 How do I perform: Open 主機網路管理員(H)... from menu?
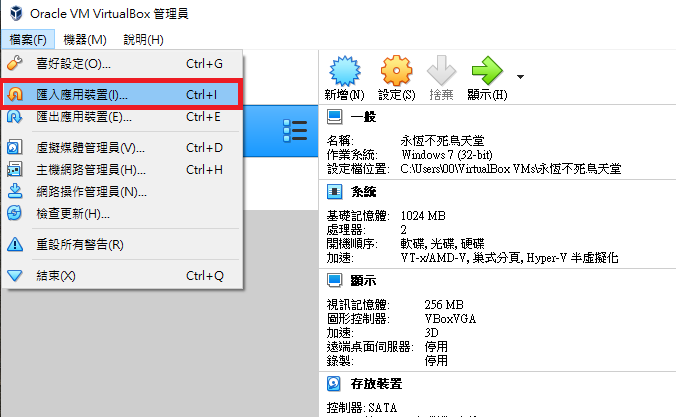point(122,170)
